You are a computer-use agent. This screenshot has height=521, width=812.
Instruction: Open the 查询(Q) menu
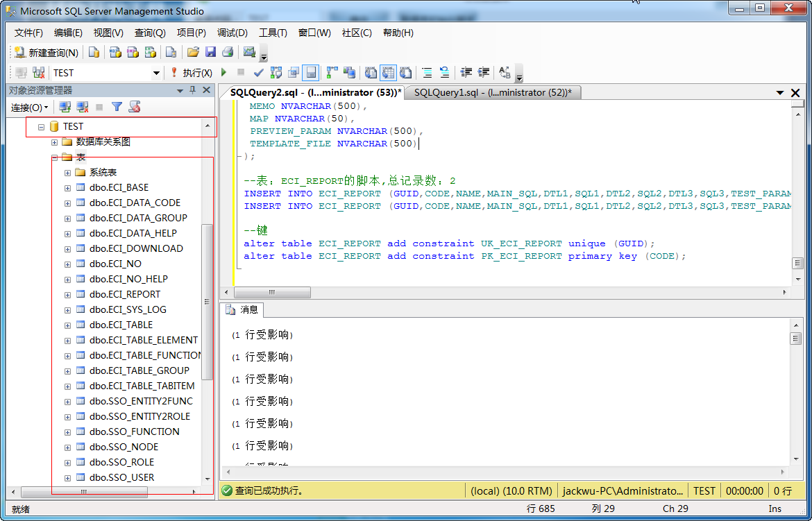click(150, 33)
